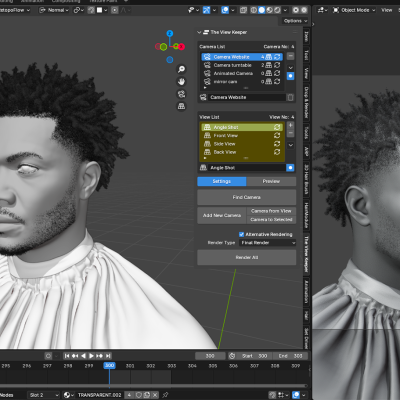
Task: Open Camera List specials chevron menu
Action: point(291,68)
